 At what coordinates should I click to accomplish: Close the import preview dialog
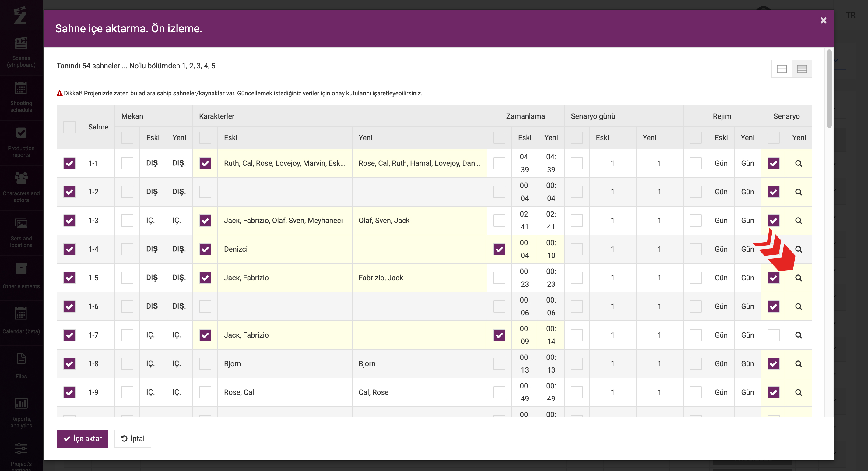(823, 21)
